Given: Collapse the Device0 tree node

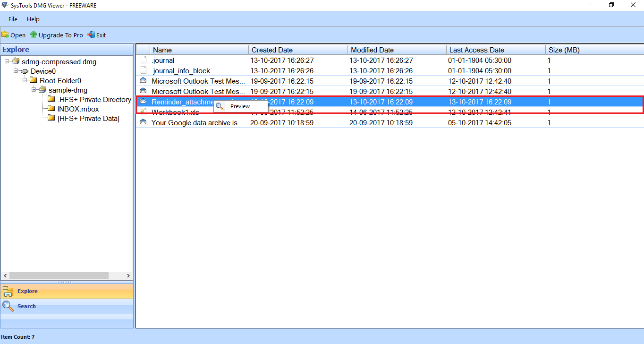Looking at the screenshot, I should [x=16, y=71].
